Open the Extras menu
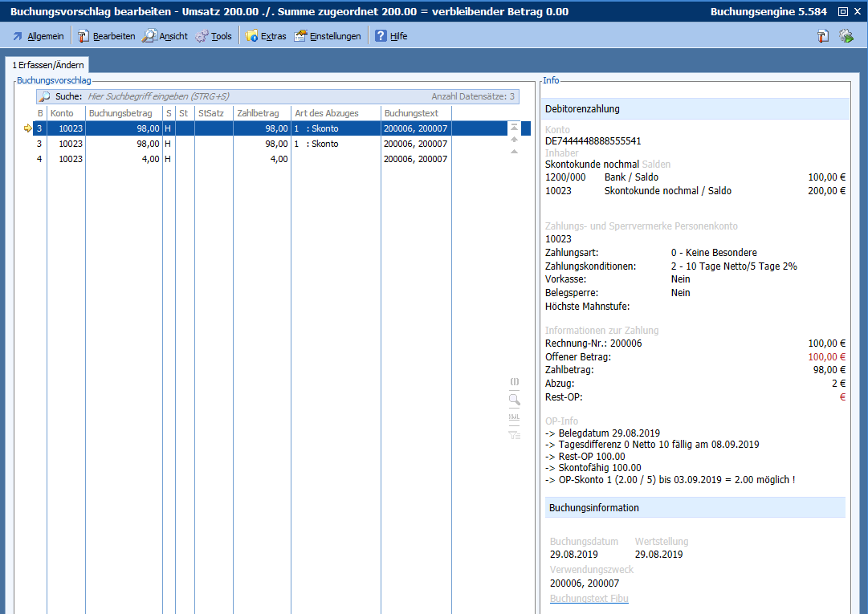The image size is (868, 614). pyautogui.click(x=266, y=36)
